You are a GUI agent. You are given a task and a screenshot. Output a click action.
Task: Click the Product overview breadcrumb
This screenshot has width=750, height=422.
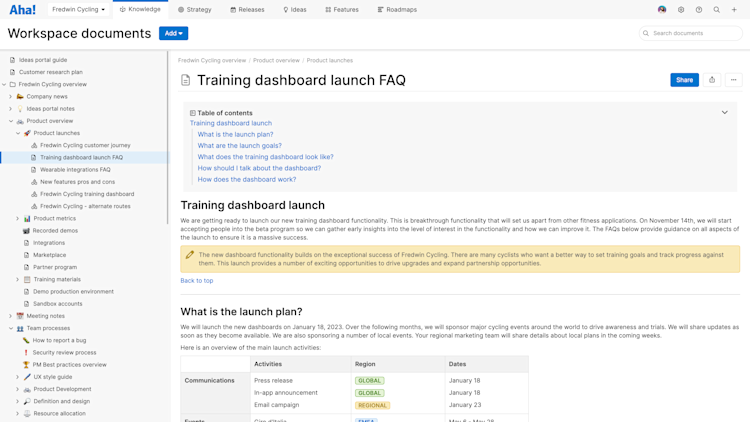pos(276,61)
